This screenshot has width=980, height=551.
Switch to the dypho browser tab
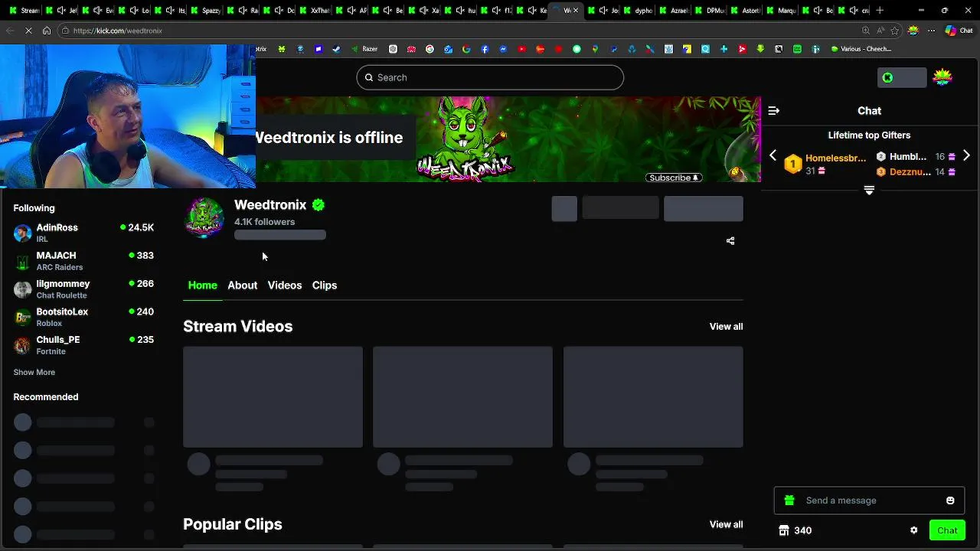639,11
